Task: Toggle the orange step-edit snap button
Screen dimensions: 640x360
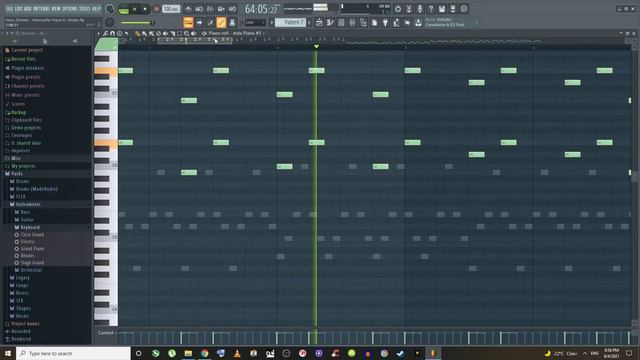Action: point(188,22)
